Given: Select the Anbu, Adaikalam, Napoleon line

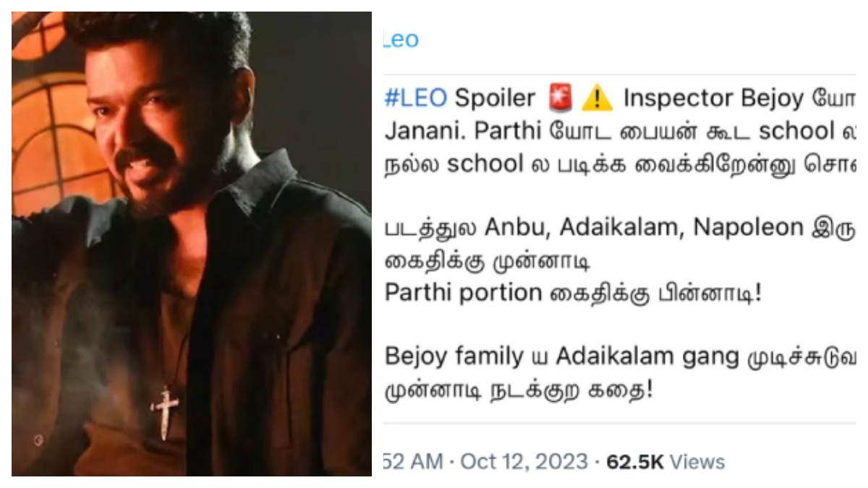Looking at the screenshot, I should pos(620,228).
